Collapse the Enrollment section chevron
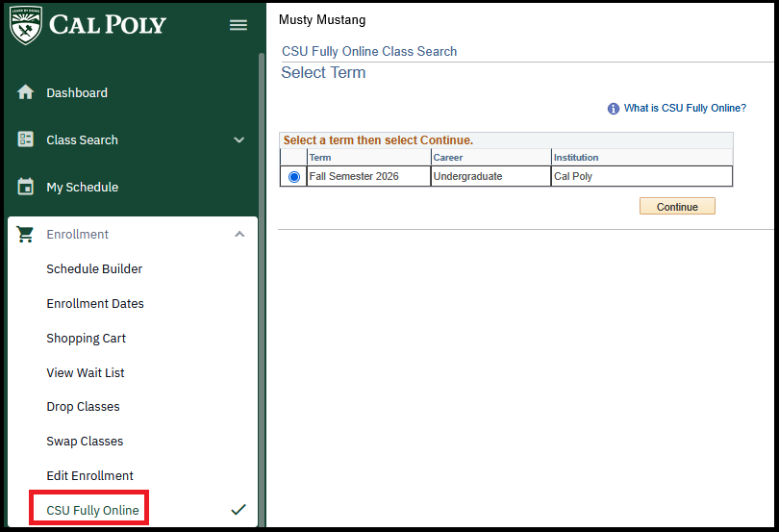Image resolution: width=779 pixels, height=532 pixels. click(239, 234)
